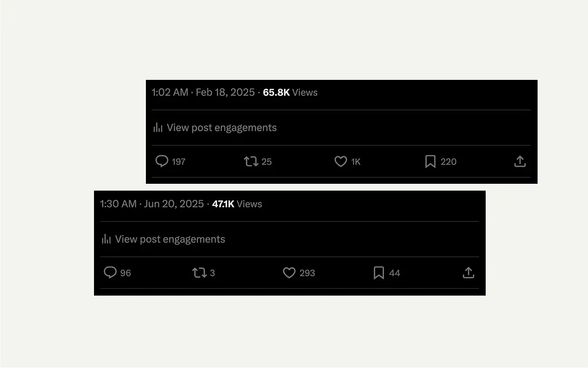
Task: Click the 47.1K Views count
Action: (237, 204)
